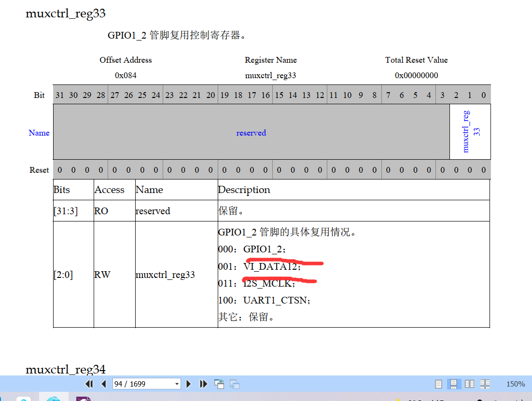Click the muxctrl_reg33 page title
The height and width of the screenshot is (401, 532).
tap(65, 13)
